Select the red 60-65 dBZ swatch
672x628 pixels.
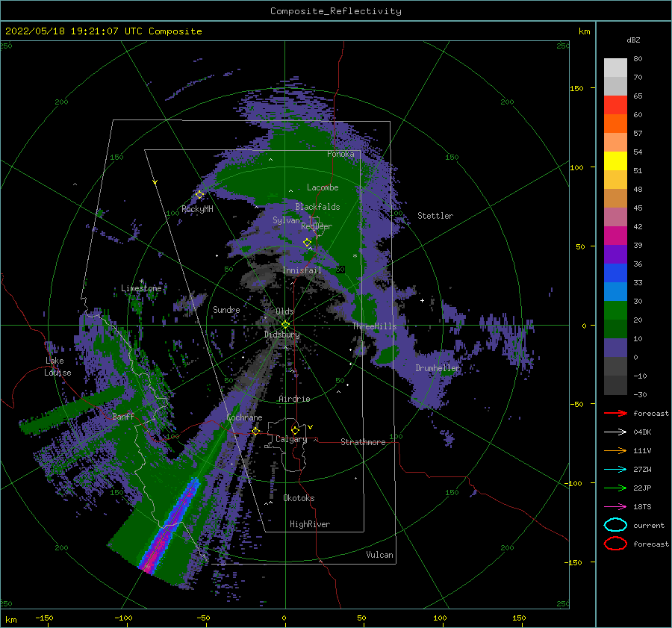tap(615, 105)
